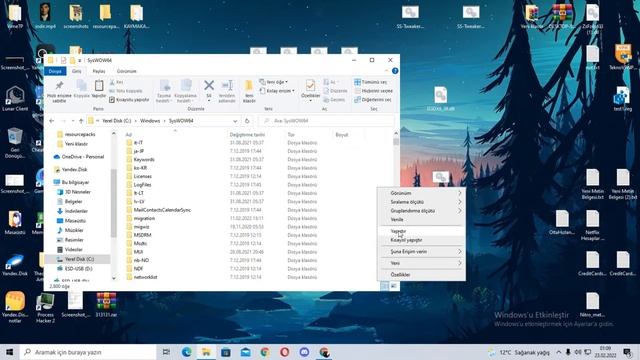Open the Dosya ribbon tab
This screenshot has height=360, width=640.
coord(55,71)
